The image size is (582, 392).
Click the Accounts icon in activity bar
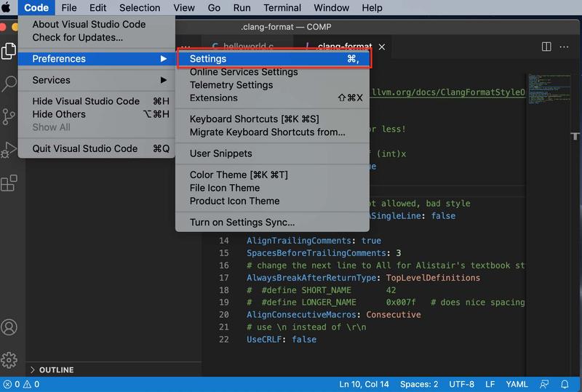(x=9, y=327)
